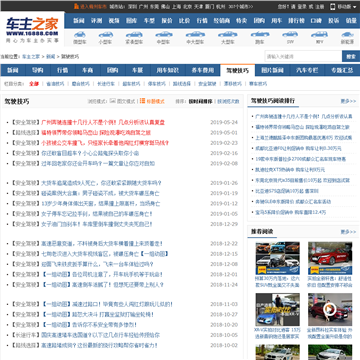The image size is (360, 360).
Task: Select the active 驾驶技巧 tab
Action: coord(237,70)
